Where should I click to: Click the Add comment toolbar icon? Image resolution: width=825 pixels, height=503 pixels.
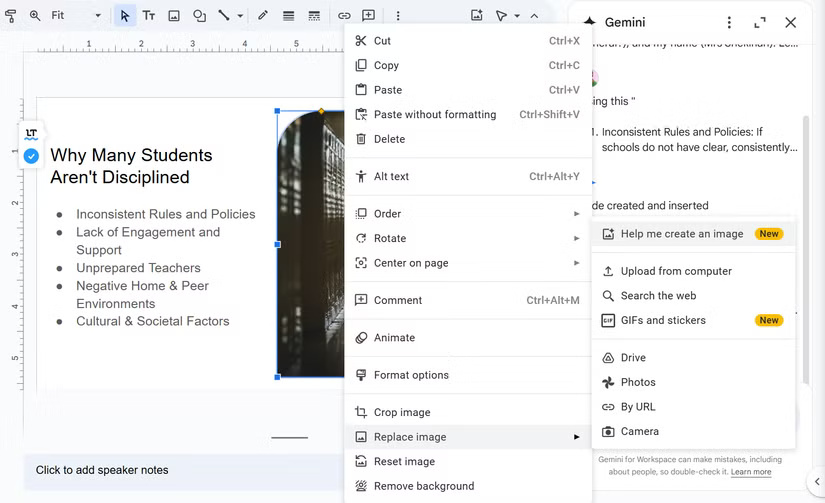(369, 16)
